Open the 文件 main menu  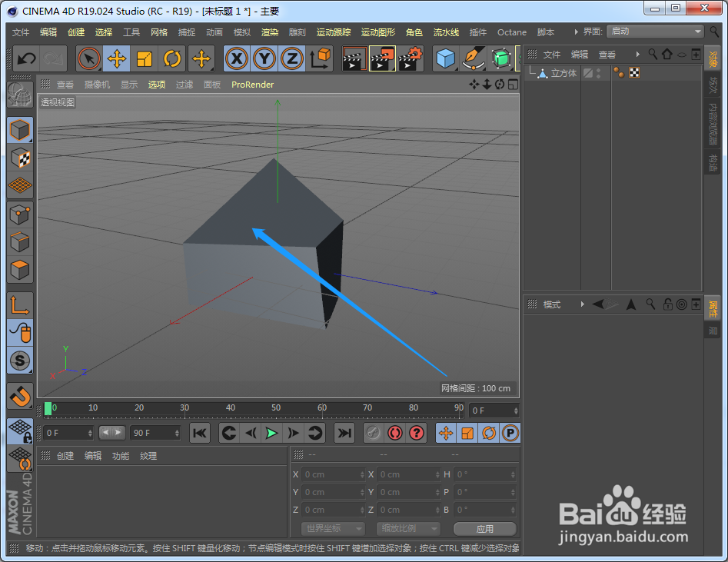point(21,32)
